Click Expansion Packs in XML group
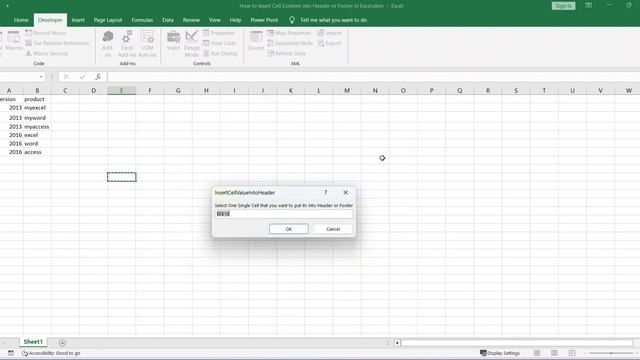640x360 pixels. coord(290,43)
